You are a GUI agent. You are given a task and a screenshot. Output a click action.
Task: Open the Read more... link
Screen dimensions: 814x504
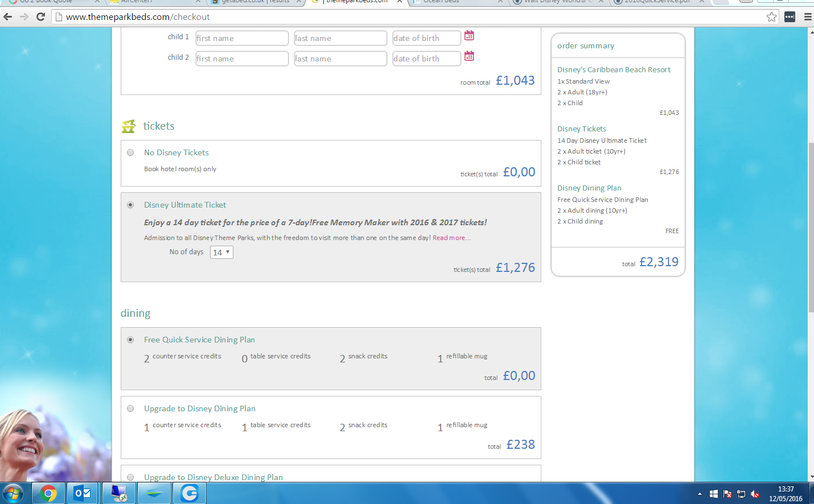click(x=451, y=238)
